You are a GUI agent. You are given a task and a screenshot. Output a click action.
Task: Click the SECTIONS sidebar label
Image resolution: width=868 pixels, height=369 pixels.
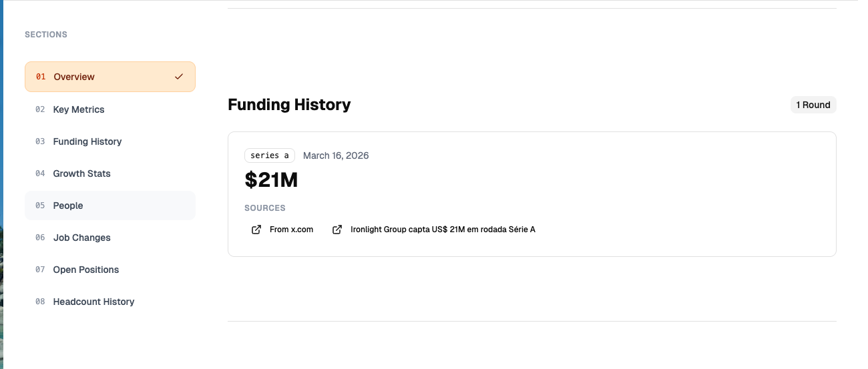(x=46, y=35)
